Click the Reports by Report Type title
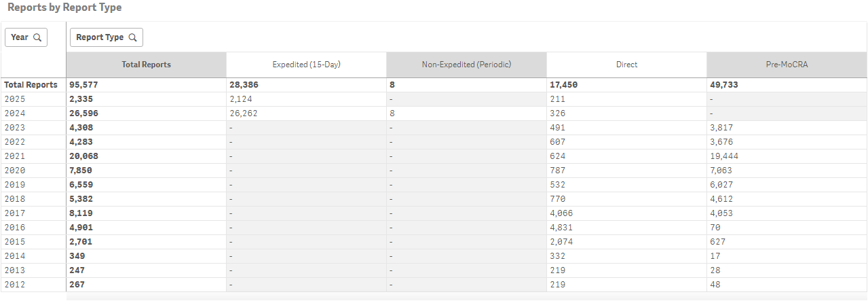Image resolution: width=868 pixels, height=301 pixels. point(64,7)
